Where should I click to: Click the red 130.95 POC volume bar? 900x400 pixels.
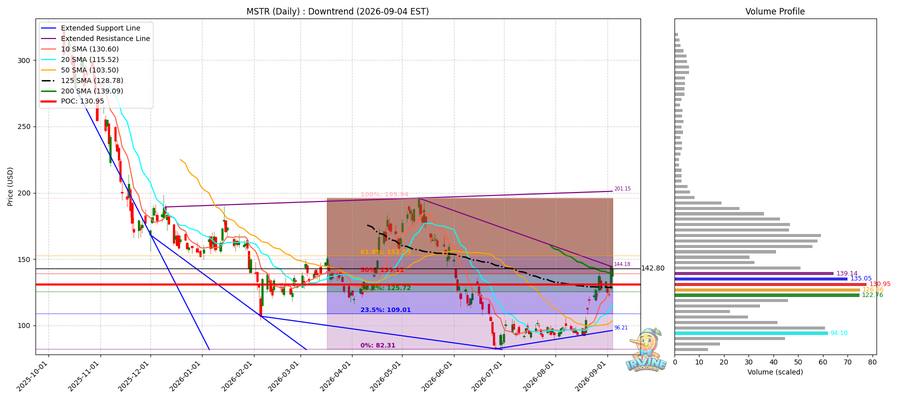770,284
